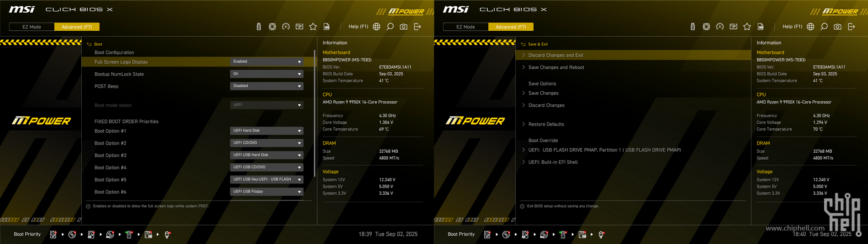The height and width of the screenshot is (244, 868).
Task: Click Full Screen Logo Display label
Action: pos(121,62)
